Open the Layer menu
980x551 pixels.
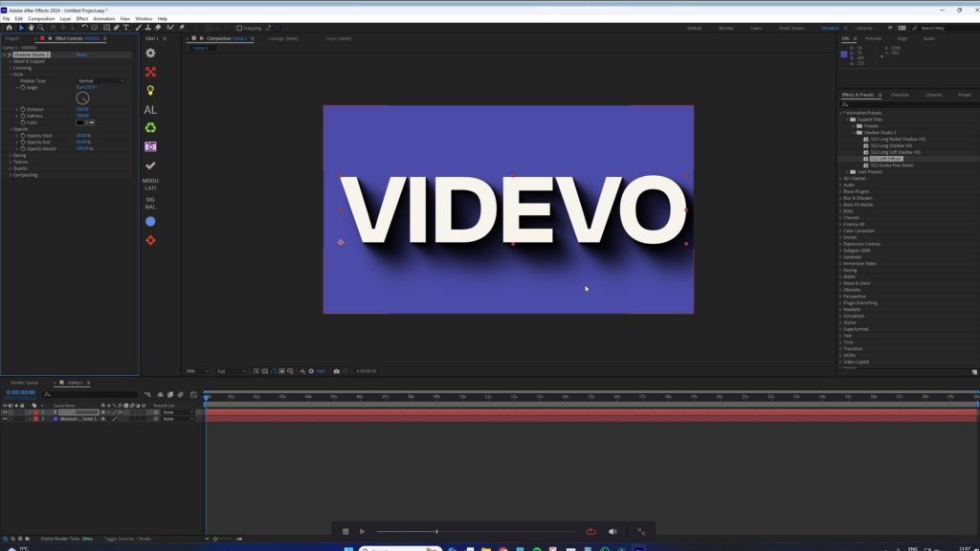[x=65, y=19]
